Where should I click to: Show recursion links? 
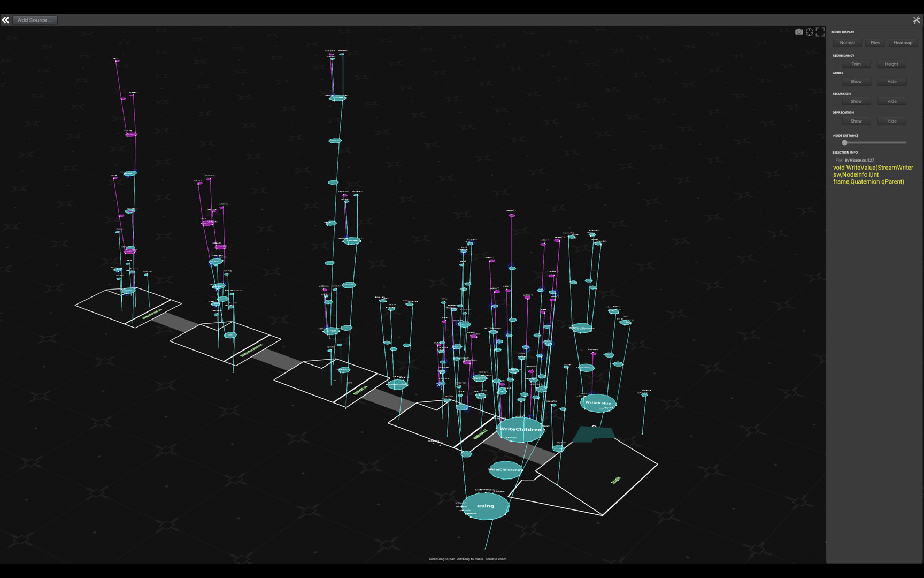click(x=856, y=101)
